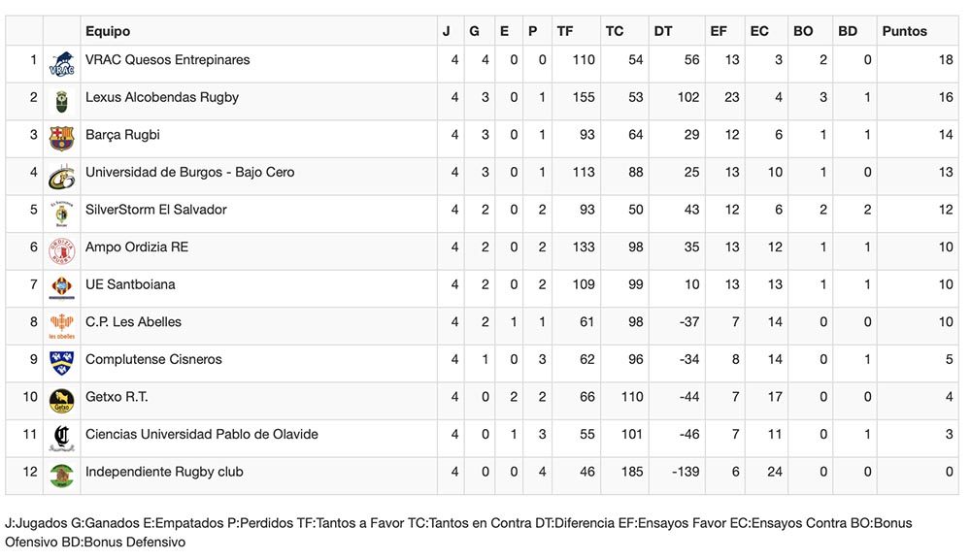The height and width of the screenshot is (560, 971).
Task: Click the Ciencias Universidad Pablo de Olavide logo
Action: point(61,439)
